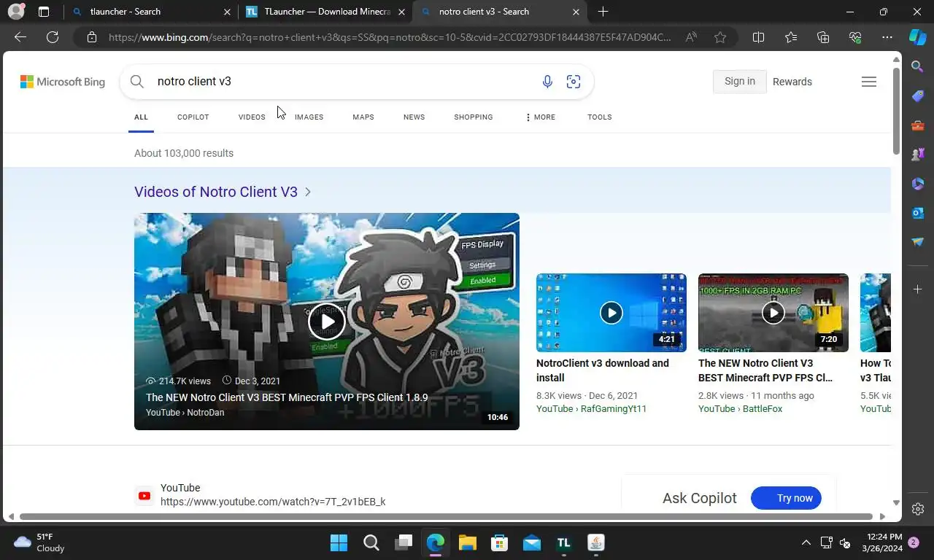
Task: Add this page to favorites star
Action: point(720,37)
